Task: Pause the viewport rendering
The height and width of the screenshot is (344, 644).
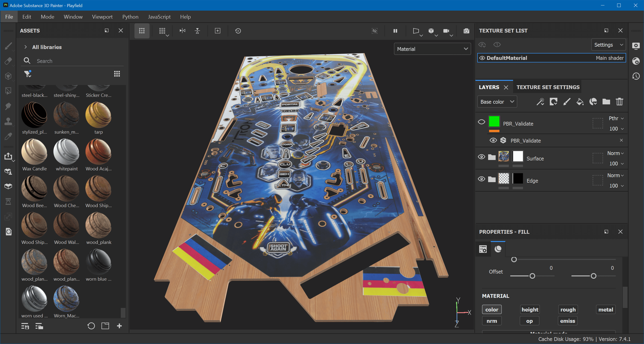Action: point(395,31)
